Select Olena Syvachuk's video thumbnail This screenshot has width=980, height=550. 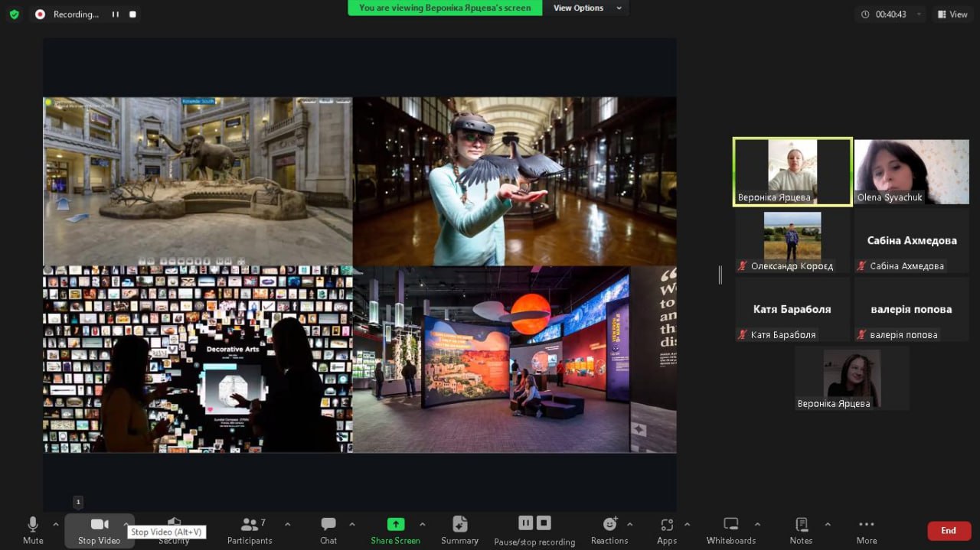911,172
